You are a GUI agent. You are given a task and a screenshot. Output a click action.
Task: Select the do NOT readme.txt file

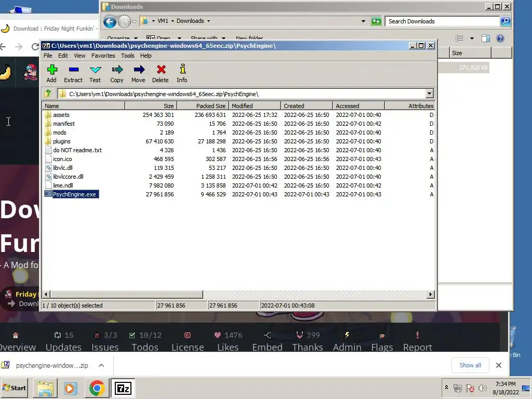tap(77, 150)
